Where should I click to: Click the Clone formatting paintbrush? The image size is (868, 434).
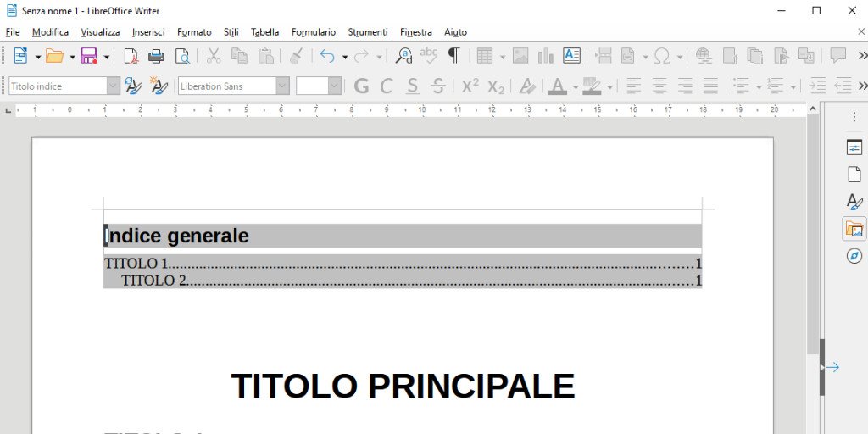pyautogui.click(x=296, y=56)
